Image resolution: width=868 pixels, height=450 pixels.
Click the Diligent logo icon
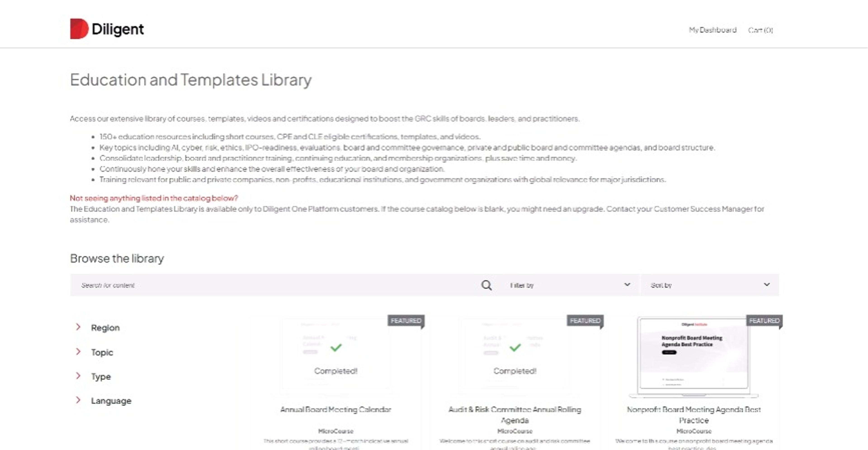tap(79, 29)
